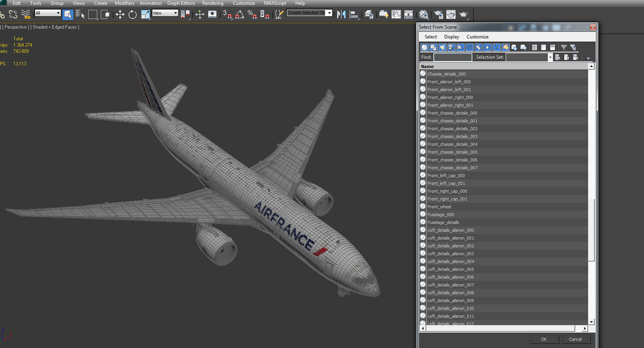Click vertical scrollbar down arrow in list
The width and height of the screenshot is (644, 348).
point(591,322)
